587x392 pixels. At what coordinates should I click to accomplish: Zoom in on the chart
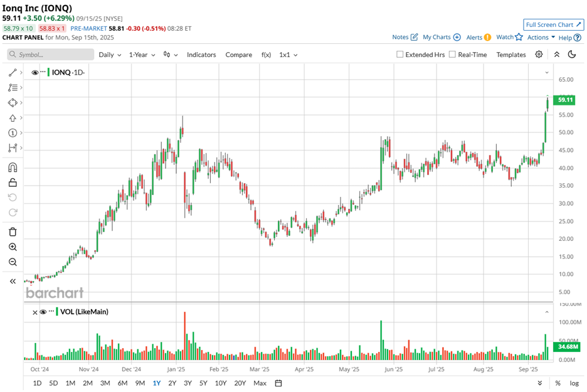13,247
